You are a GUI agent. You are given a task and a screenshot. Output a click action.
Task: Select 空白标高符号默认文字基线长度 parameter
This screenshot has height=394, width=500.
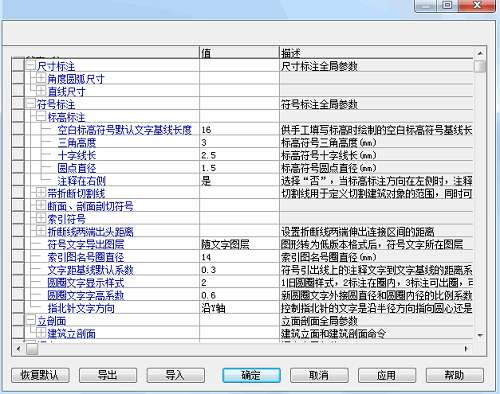pyautogui.click(x=125, y=130)
